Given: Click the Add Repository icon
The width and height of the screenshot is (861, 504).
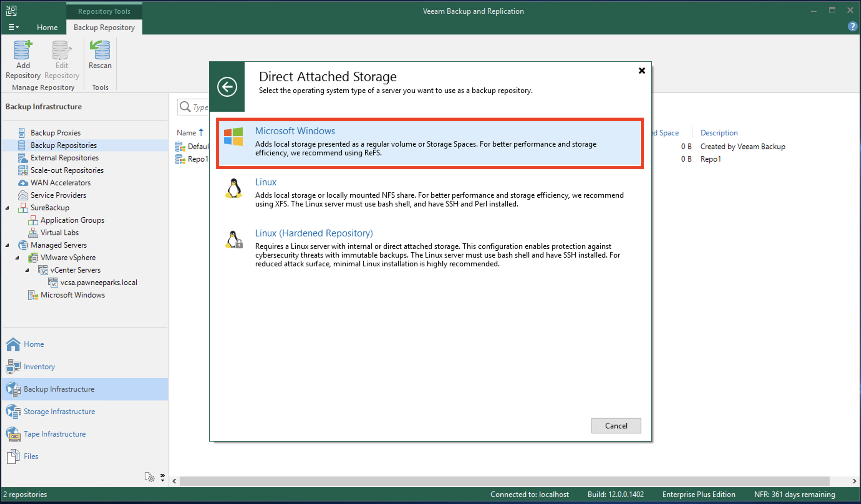Looking at the screenshot, I should click(x=23, y=50).
